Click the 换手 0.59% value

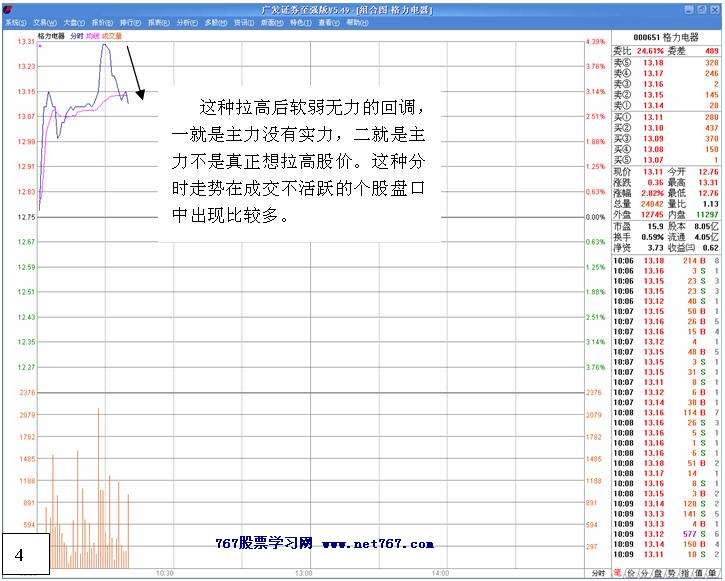[652, 237]
